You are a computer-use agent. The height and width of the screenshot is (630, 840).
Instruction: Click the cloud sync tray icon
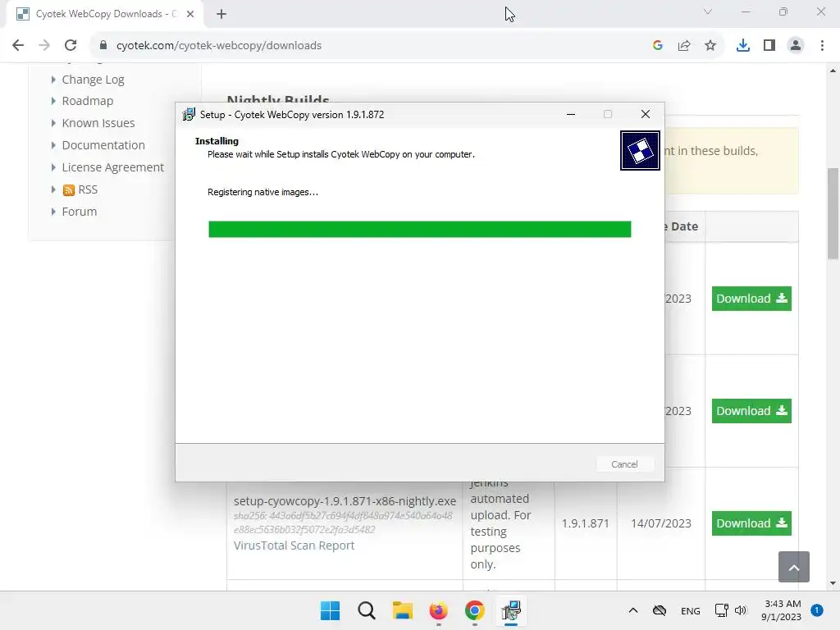660,610
